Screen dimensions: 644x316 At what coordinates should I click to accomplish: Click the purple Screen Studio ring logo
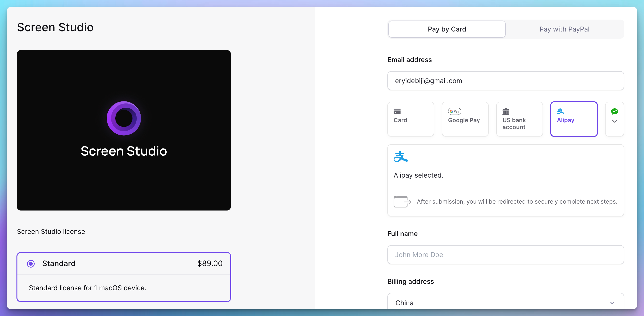(124, 118)
